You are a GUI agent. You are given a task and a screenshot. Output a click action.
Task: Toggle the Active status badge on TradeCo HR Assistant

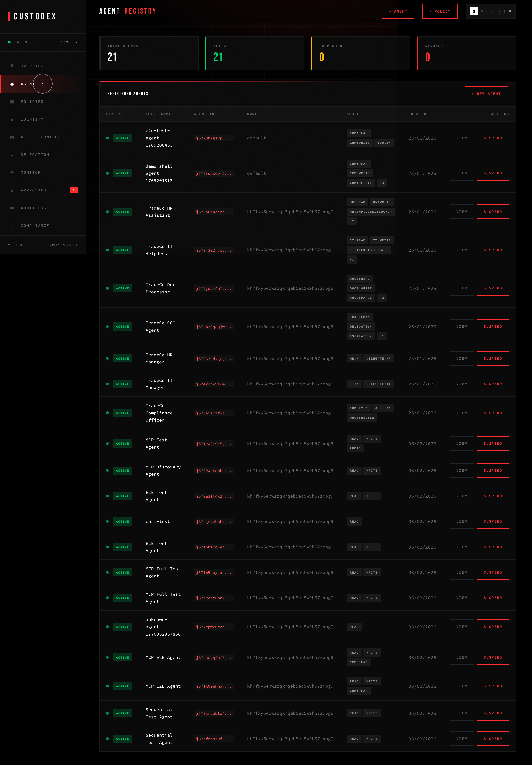click(122, 212)
